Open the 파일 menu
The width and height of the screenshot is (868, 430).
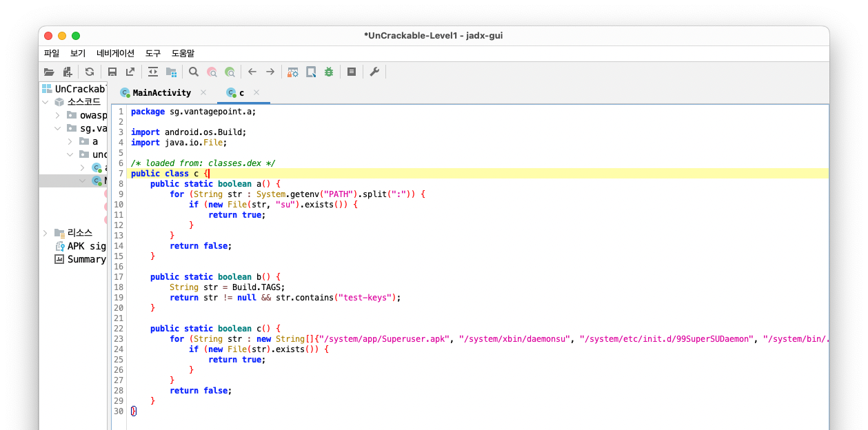click(x=52, y=53)
